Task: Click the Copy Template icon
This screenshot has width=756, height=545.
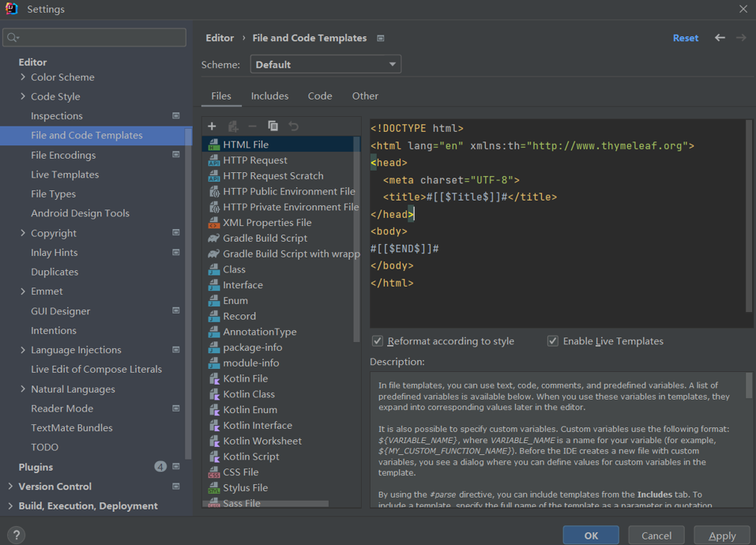Action: coord(273,126)
